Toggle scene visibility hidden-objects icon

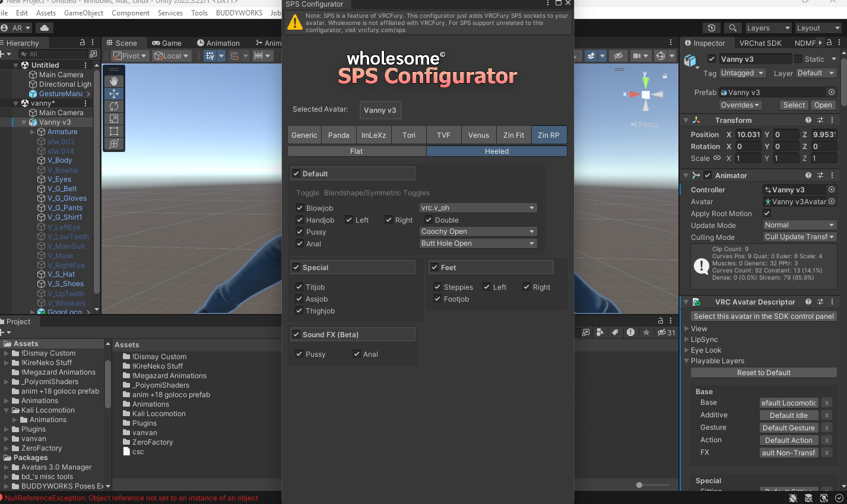click(618, 56)
